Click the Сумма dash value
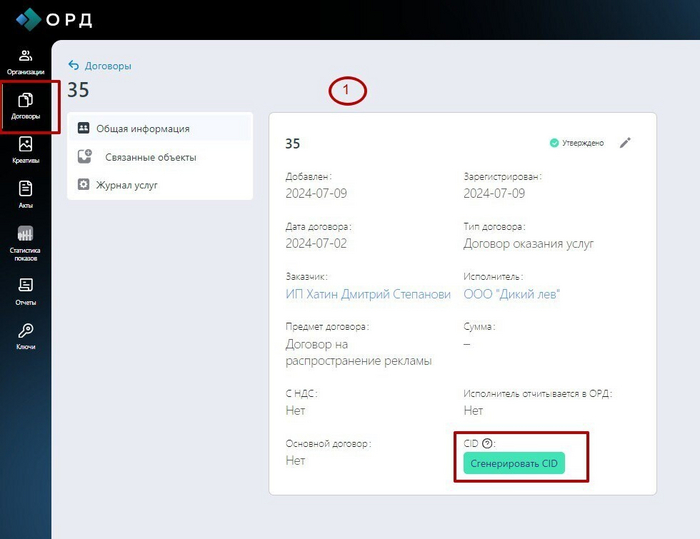 tap(467, 344)
